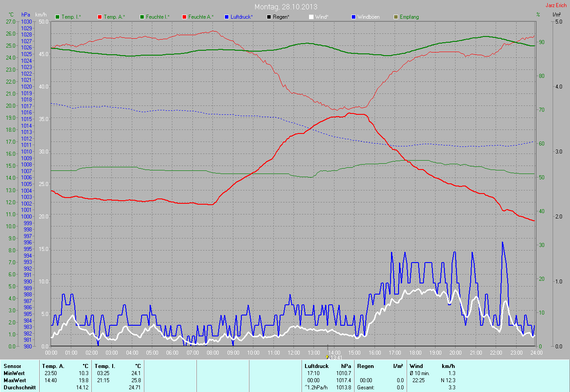This screenshot has height=392, width=570.
Task: Click the yellow 13:41 time marker
Action: pyautogui.click(x=327, y=357)
